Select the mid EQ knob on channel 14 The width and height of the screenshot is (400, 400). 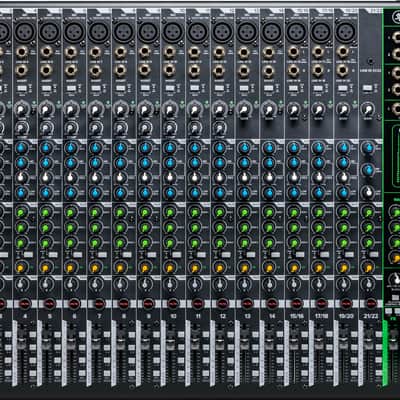coord(269,163)
